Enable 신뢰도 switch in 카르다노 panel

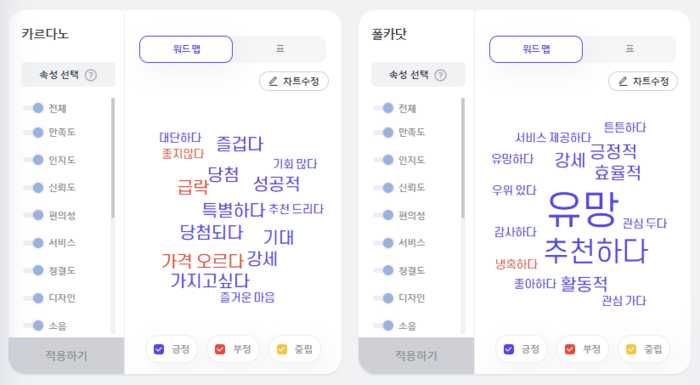coord(34,188)
